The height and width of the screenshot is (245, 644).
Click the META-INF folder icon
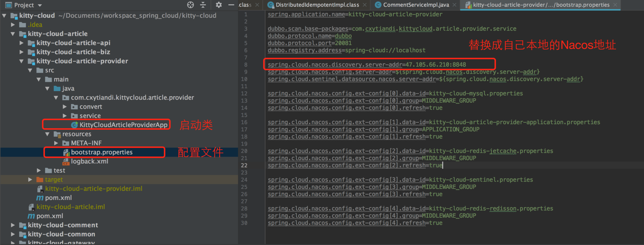pyautogui.click(x=66, y=143)
